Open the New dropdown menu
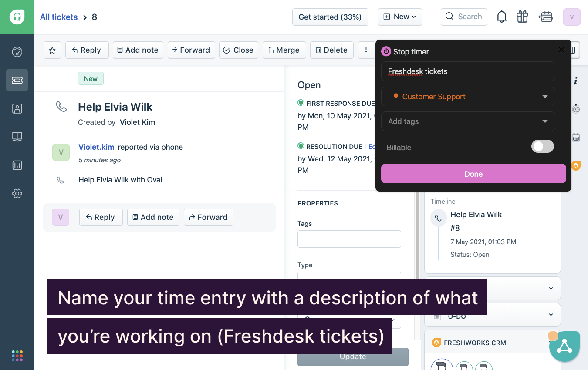 (x=400, y=17)
